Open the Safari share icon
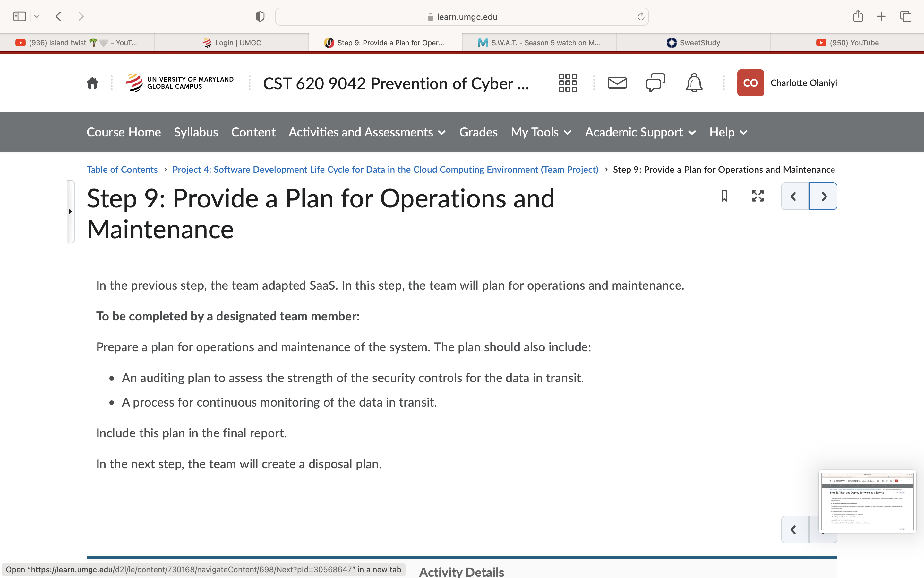This screenshot has width=924, height=578. pos(858,16)
